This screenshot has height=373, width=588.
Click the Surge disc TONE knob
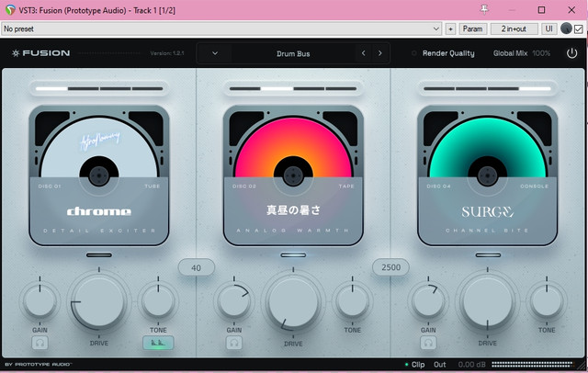(547, 301)
